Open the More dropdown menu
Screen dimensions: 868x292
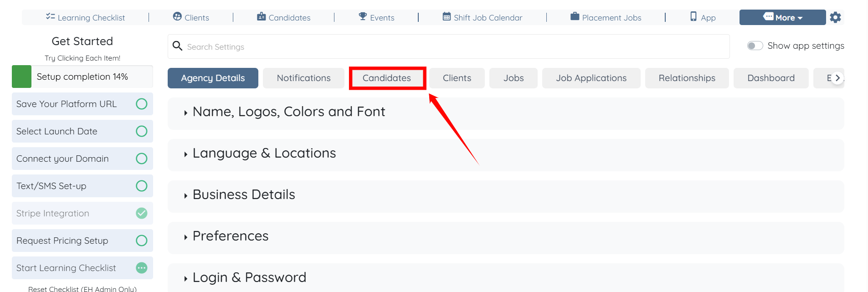782,17
